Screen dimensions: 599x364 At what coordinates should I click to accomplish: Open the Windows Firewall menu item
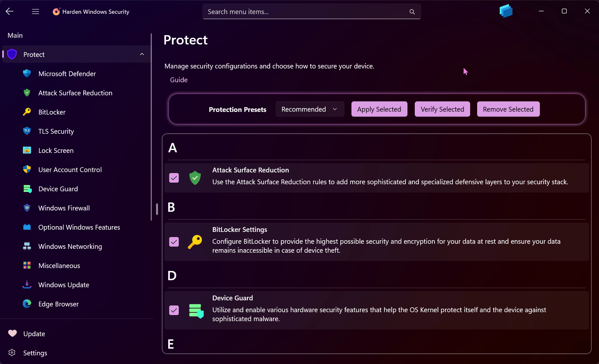[64, 208]
